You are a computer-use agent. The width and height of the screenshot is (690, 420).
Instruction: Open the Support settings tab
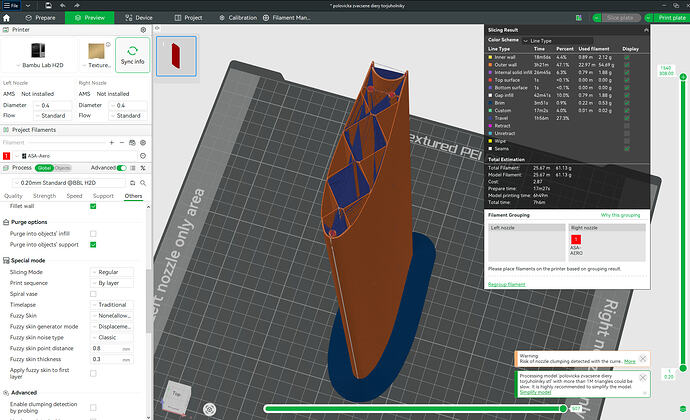(103, 196)
